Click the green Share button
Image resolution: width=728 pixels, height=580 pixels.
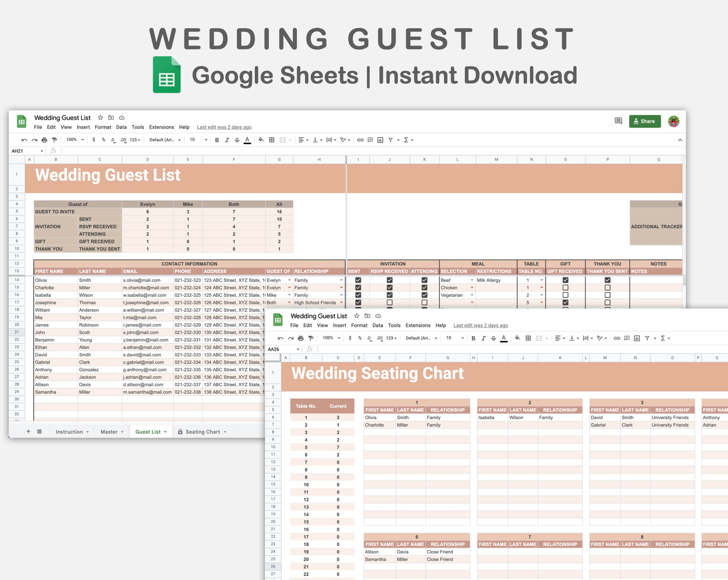[645, 121]
